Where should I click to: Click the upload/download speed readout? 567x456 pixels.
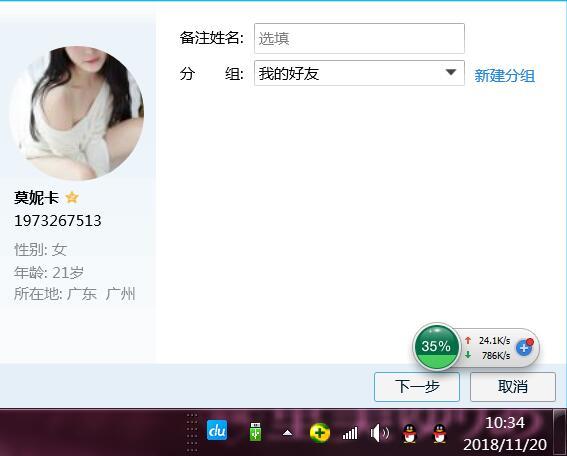488,348
